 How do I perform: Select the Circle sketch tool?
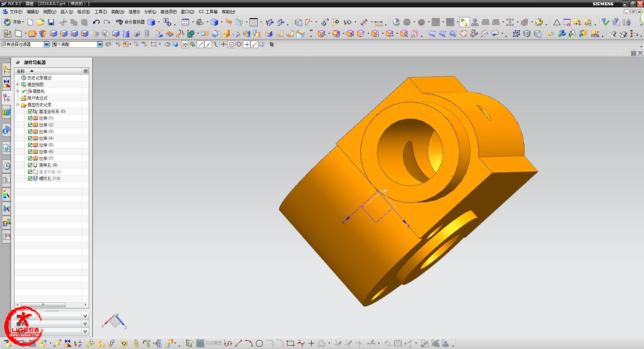[x=259, y=343]
